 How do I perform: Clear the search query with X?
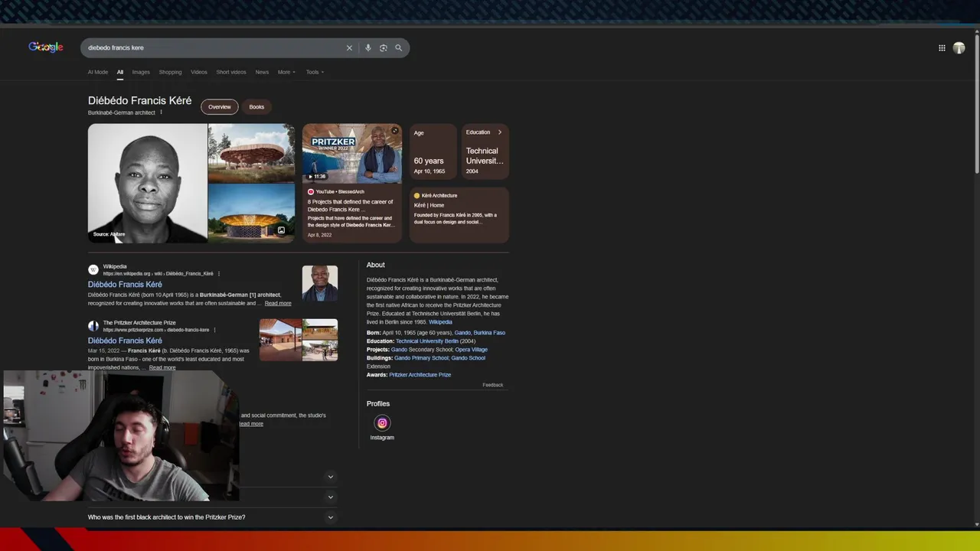(349, 47)
